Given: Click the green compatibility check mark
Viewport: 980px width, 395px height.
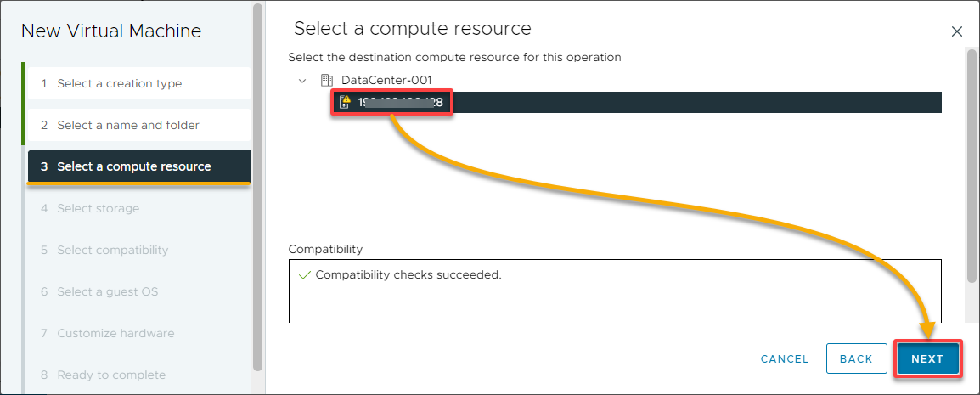Looking at the screenshot, I should [x=305, y=275].
